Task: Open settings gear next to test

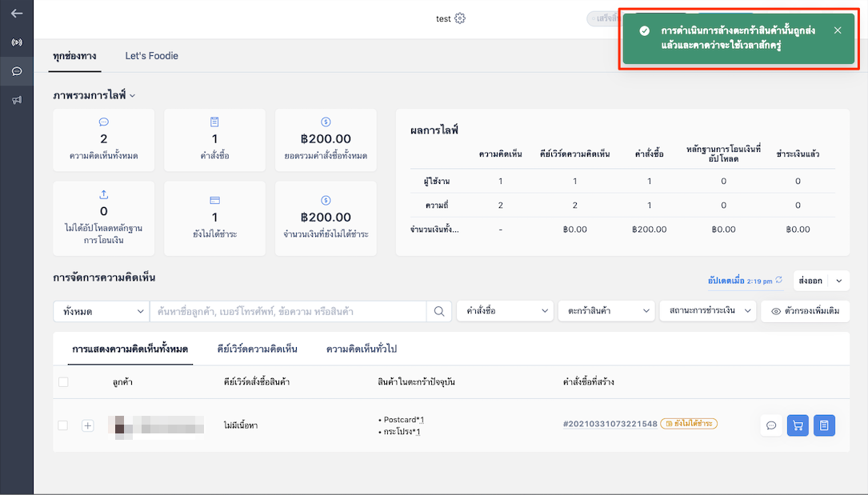Action: (x=460, y=18)
